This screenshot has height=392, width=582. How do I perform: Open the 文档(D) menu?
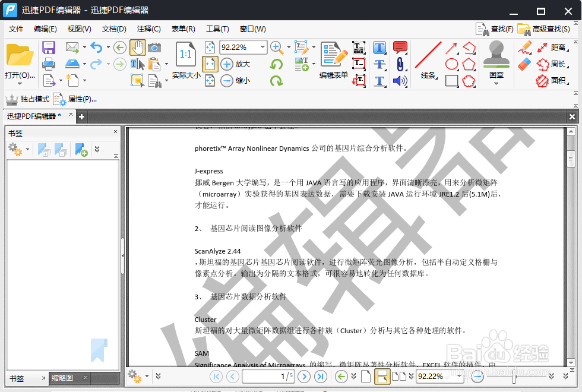(114, 29)
